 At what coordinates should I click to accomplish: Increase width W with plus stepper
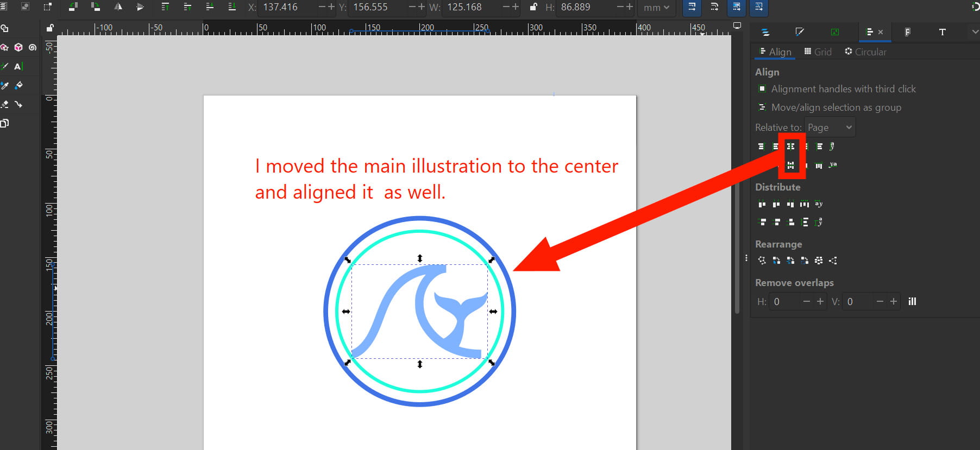tap(516, 7)
